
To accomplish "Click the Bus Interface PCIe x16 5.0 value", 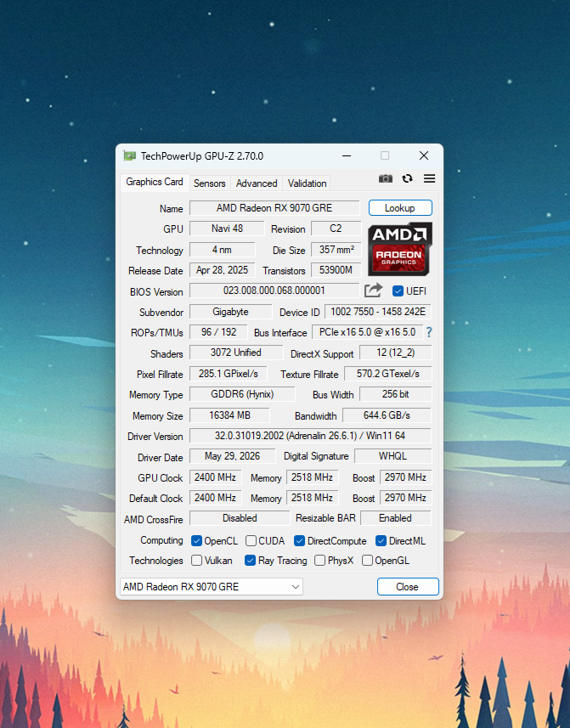I will tap(367, 332).
